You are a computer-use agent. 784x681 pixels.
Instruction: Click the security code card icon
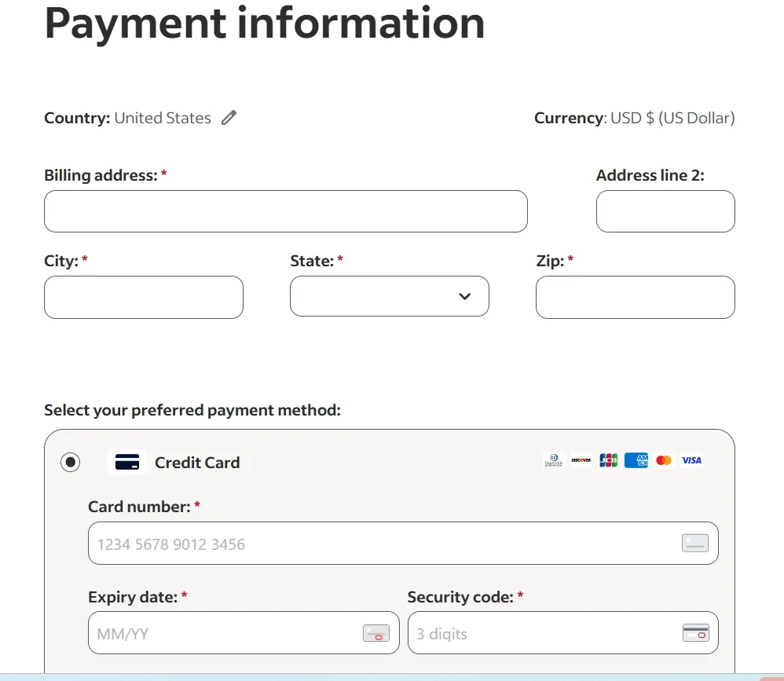pos(696,633)
